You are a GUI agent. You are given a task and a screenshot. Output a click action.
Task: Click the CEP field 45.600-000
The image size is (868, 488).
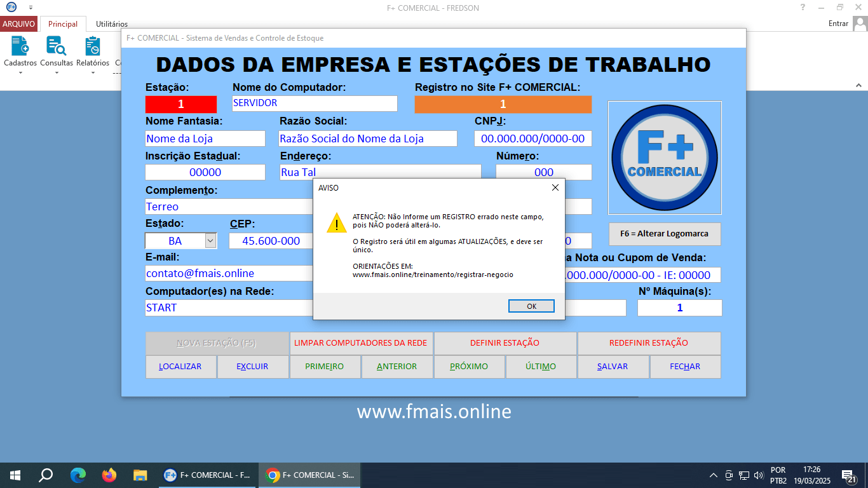271,241
